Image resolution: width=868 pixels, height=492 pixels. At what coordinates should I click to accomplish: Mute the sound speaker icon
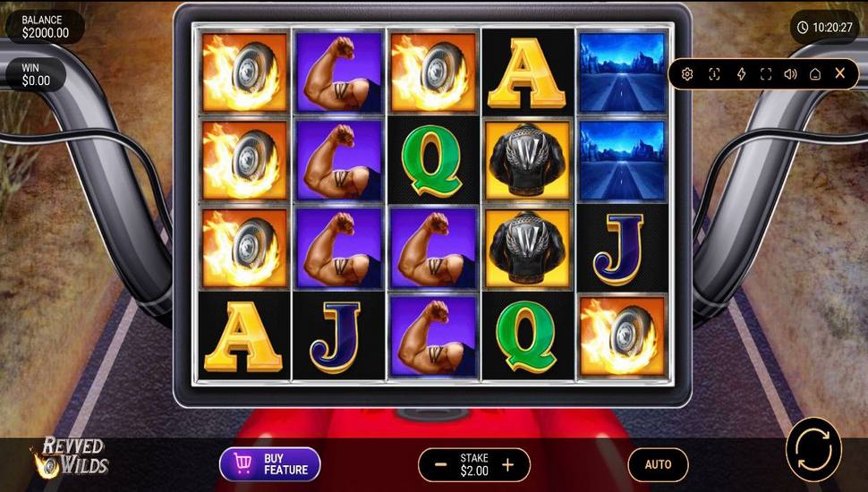(x=790, y=73)
